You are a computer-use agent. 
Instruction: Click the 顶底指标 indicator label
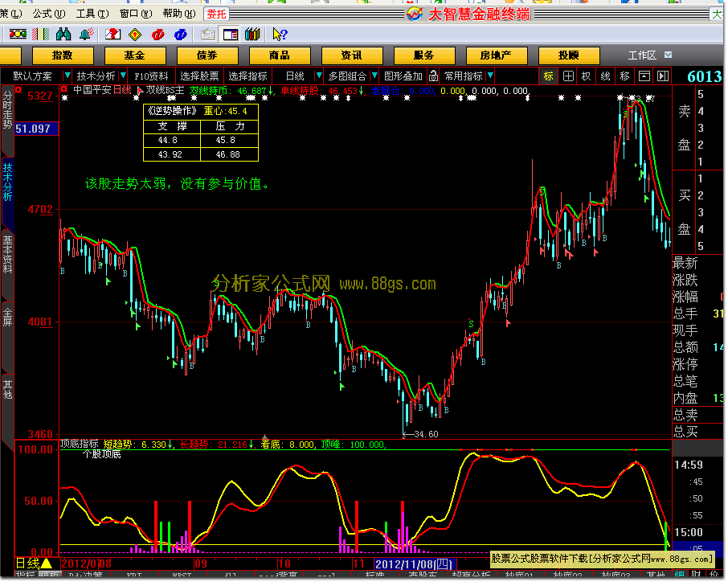coord(80,444)
